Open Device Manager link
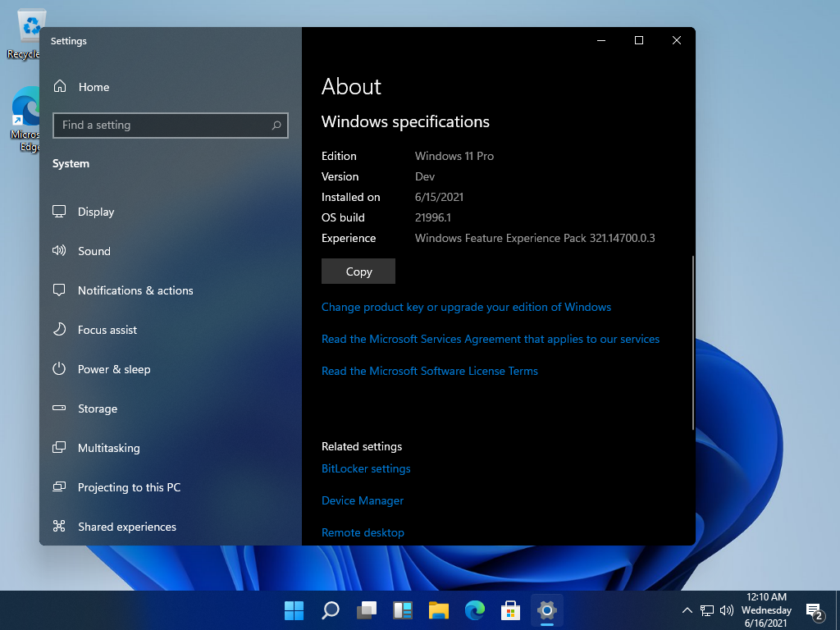840x630 pixels. tap(363, 500)
